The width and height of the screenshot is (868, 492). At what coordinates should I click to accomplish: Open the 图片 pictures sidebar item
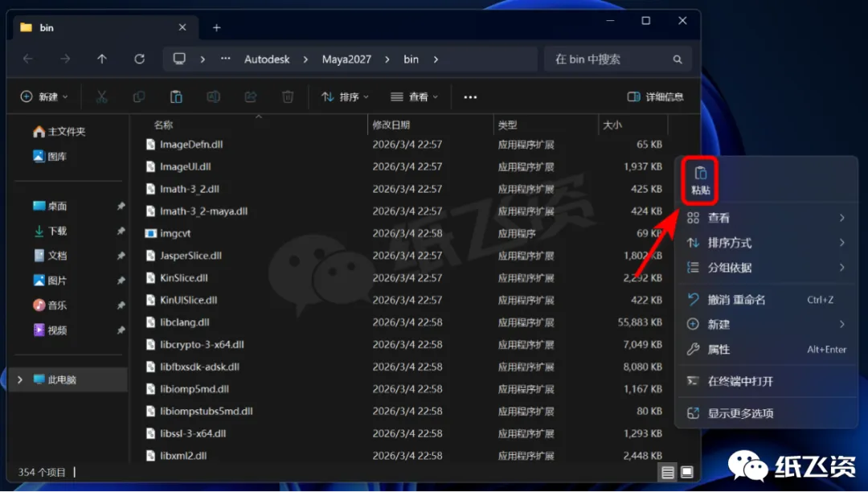tap(50, 281)
